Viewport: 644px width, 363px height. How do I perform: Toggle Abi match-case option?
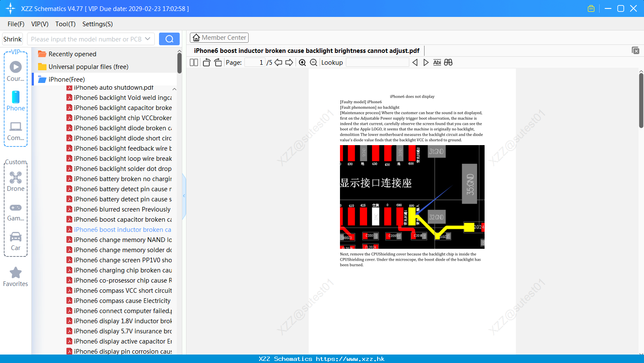(x=437, y=63)
